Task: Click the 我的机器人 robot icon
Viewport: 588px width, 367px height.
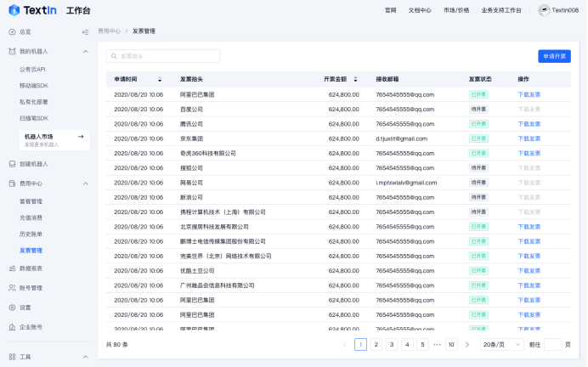Action: [x=12, y=51]
